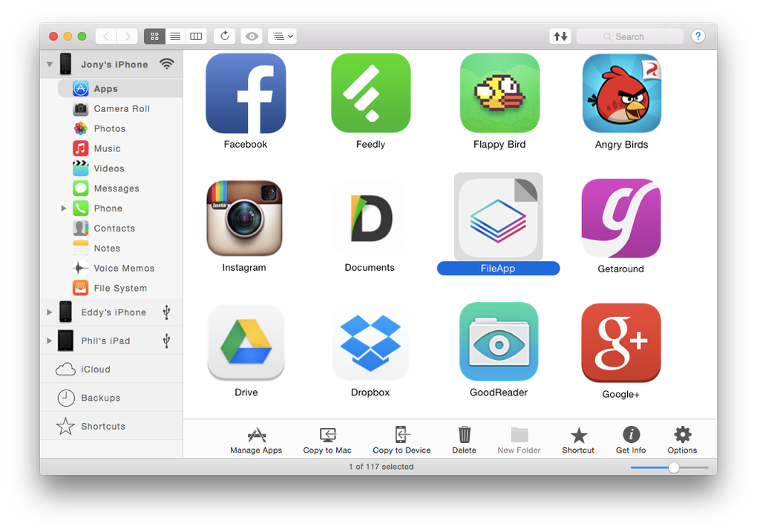Open Manage Apps
Screen dimensions: 757x532
tap(256, 439)
